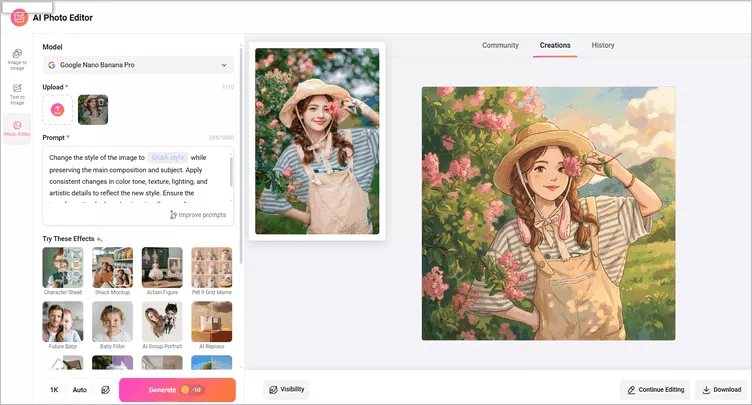Viewport: 752px width, 405px height.
Task: Click the pink upload image icon
Action: coord(58,109)
